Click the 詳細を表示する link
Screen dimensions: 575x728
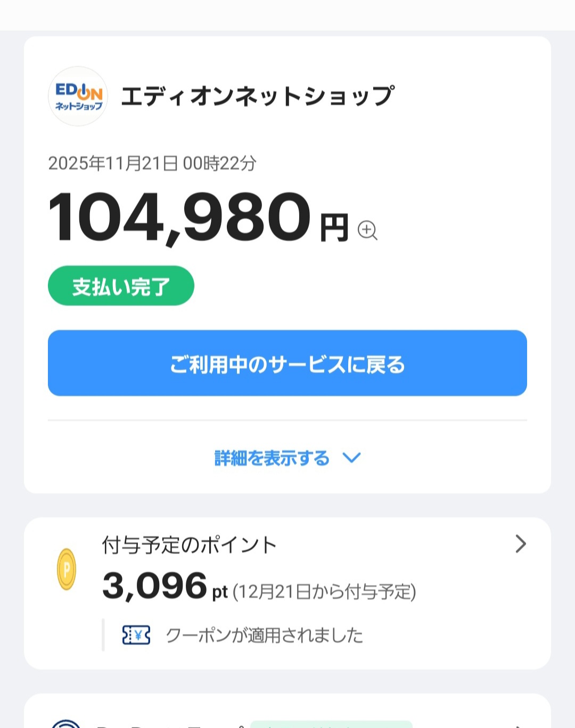[x=272, y=458]
